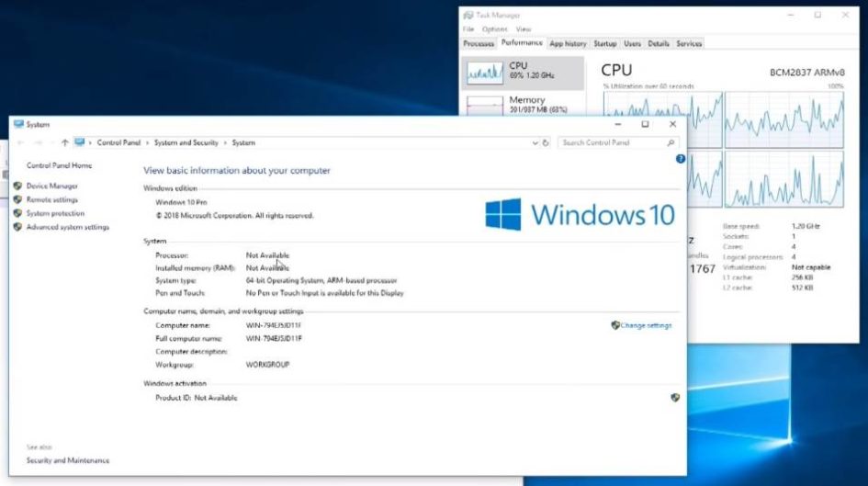Image resolution: width=868 pixels, height=486 pixels.
Task: Click the Change settings link
Action: click(x=646, y=325)
